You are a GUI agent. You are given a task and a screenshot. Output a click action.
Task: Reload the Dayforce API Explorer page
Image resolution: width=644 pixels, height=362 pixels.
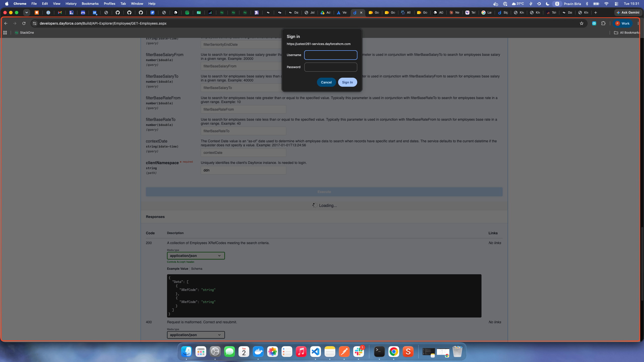click(24, 23)
